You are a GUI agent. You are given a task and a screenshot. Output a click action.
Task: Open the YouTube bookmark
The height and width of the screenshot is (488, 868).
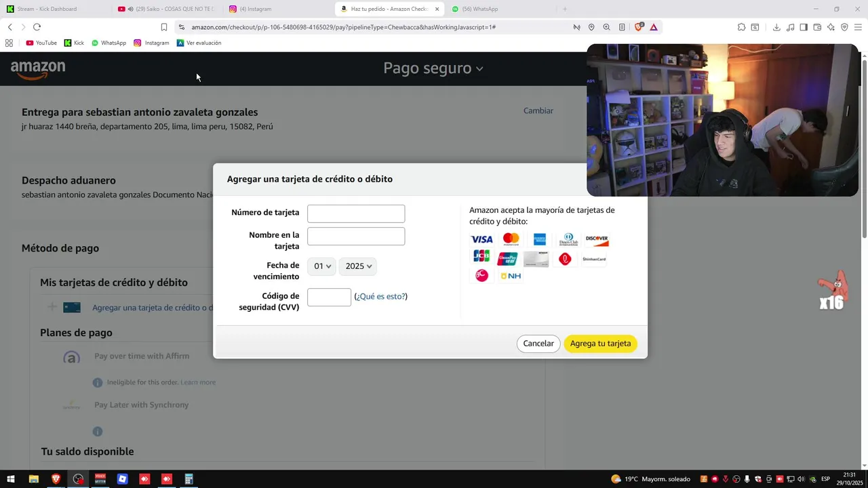point(41,43)
